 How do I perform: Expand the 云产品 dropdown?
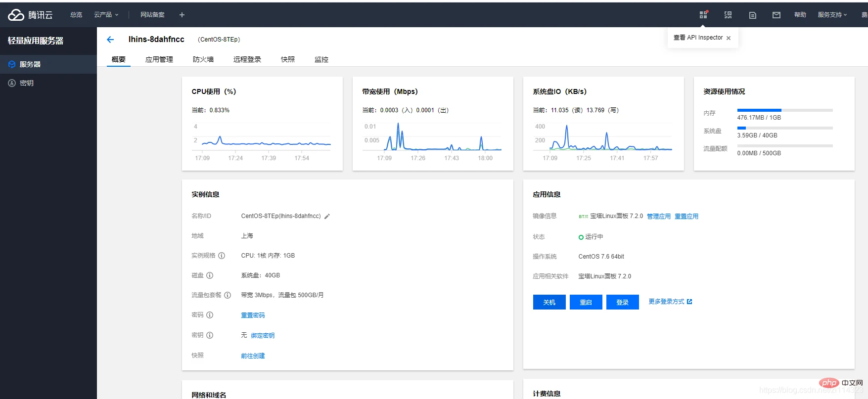(106, 15)
